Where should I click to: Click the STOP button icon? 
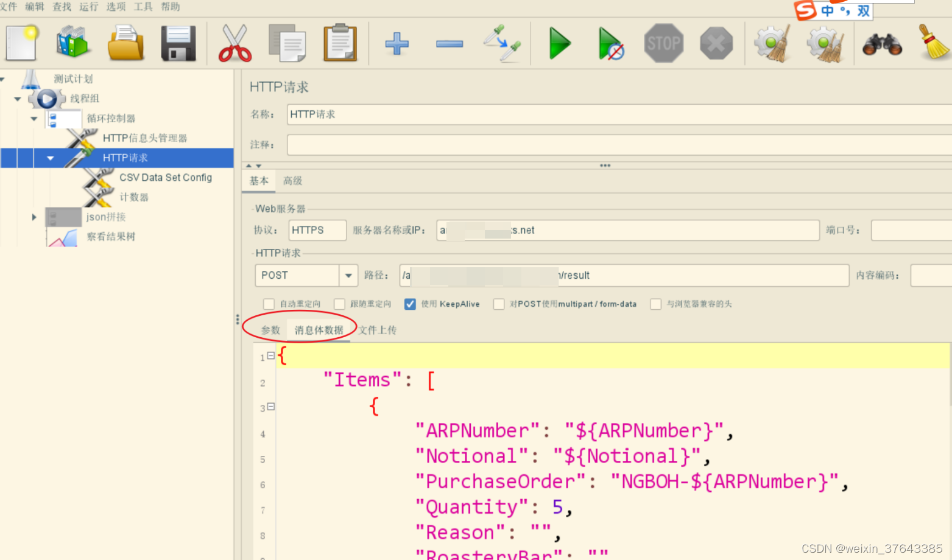pyautogui.click(x=664, y=43)
